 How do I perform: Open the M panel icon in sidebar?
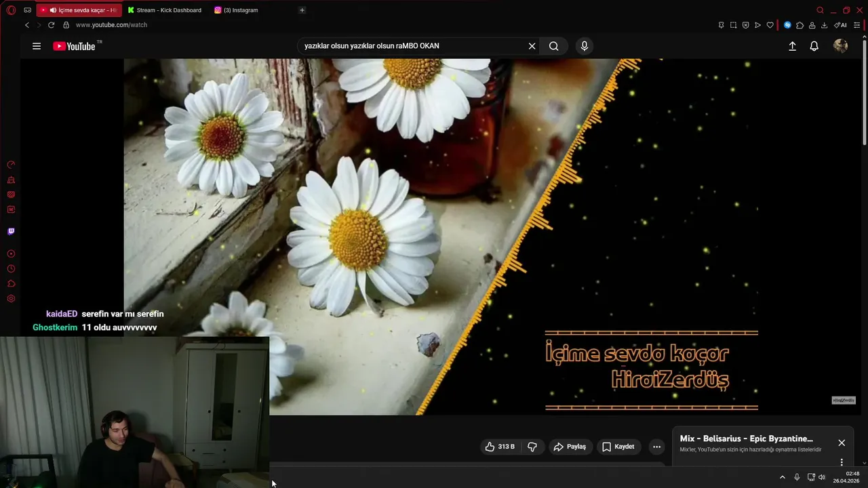[x=11, y=209]
